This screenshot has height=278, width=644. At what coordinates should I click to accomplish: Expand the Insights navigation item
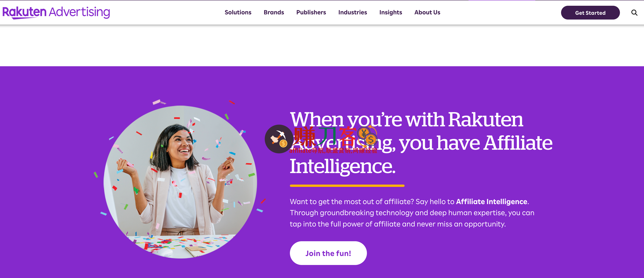(x=390, y=12)
